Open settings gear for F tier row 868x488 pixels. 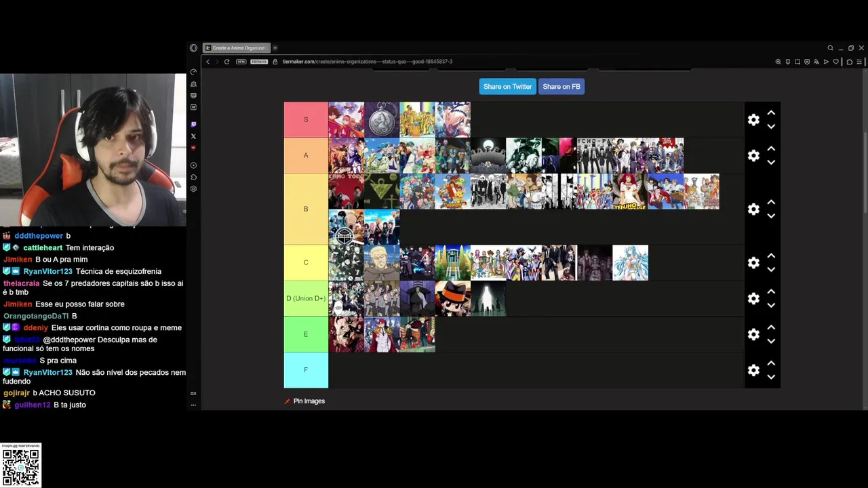click(x=753, y=371)
